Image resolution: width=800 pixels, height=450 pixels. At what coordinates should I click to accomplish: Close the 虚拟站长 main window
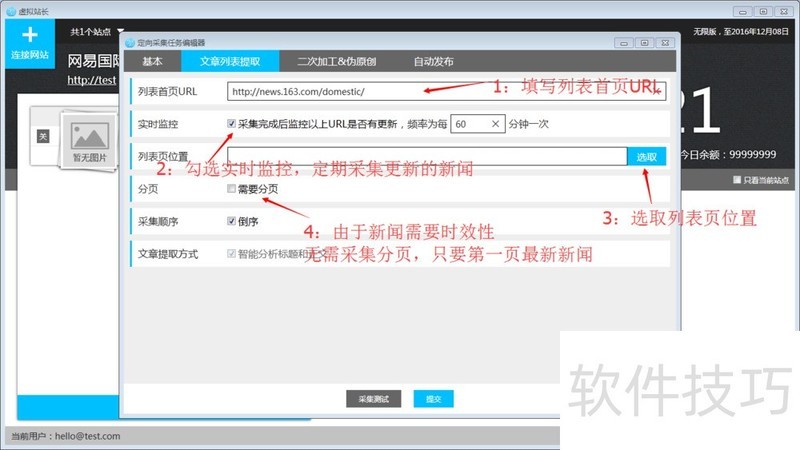784,11
